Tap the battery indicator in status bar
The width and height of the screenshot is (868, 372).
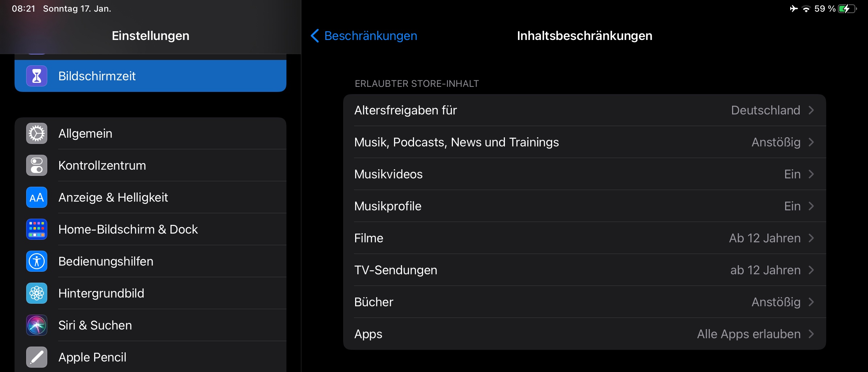tap(847, 9)
